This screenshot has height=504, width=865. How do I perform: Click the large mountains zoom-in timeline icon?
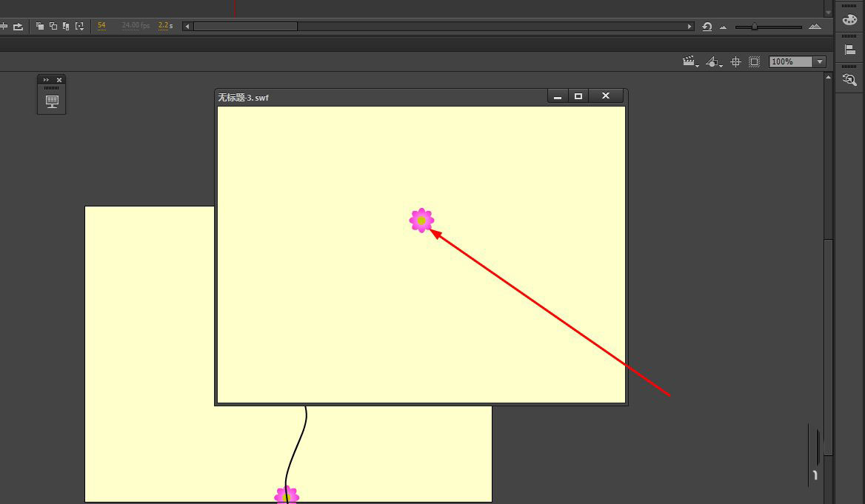point(815,27)
